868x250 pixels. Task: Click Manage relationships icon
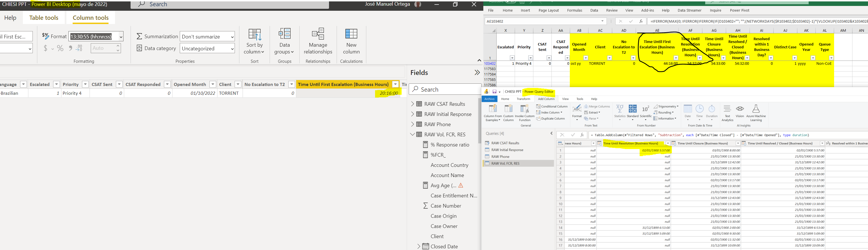pos(318,42)
